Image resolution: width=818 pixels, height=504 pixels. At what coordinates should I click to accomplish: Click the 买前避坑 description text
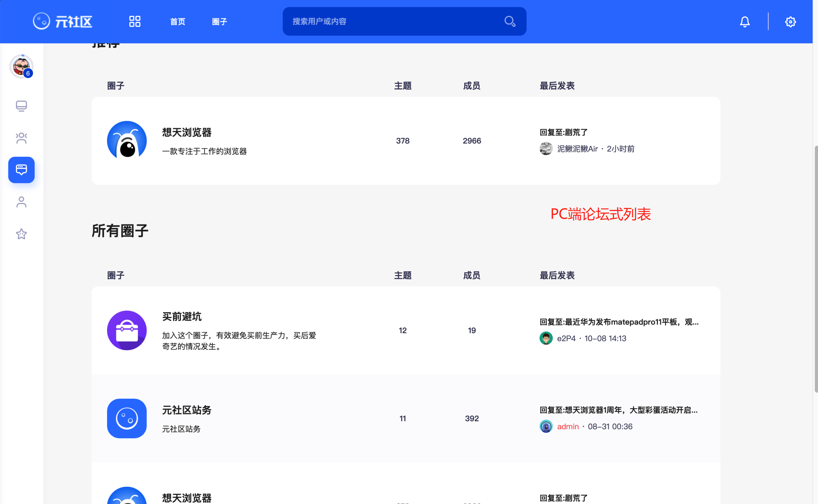(x=239, y=341)
